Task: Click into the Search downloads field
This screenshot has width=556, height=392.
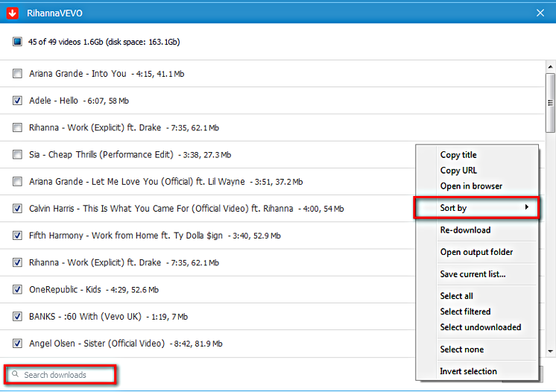Action: point(60,375)
